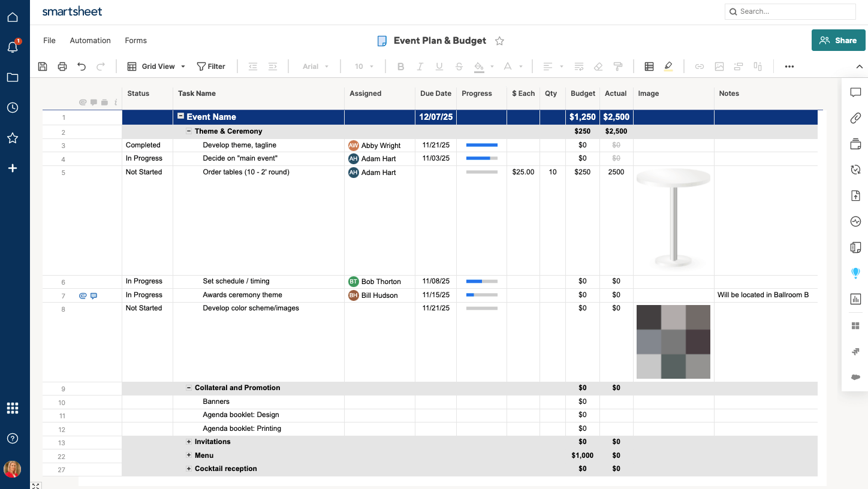Click the Undo arrow icon
Viewport: 868px width, 489px height.
coord(82,67)
